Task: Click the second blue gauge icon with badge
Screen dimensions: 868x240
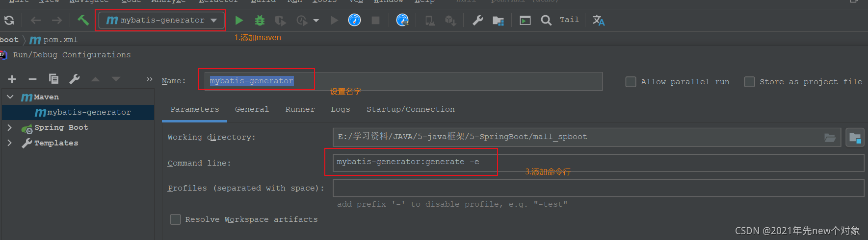Action: coord(402,20)
